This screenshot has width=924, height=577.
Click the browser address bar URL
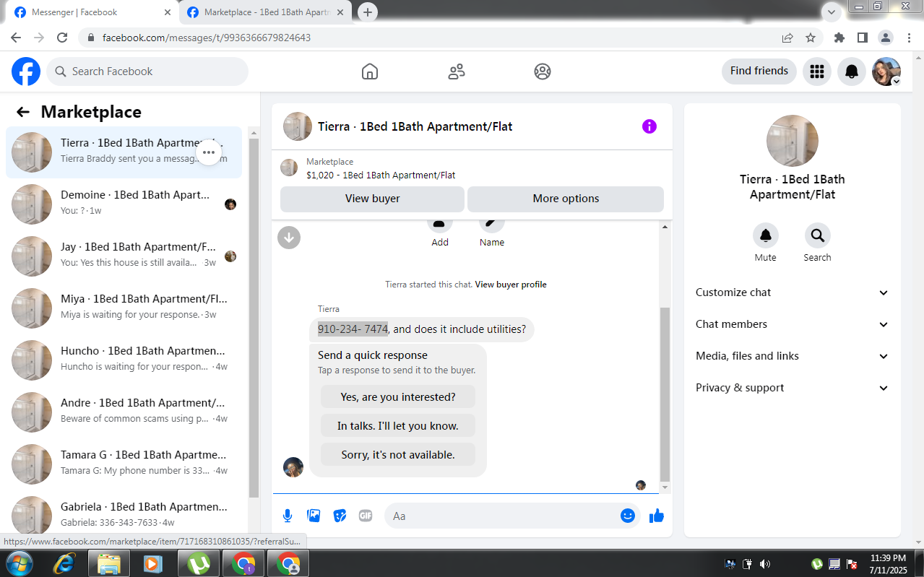(207, 38)
